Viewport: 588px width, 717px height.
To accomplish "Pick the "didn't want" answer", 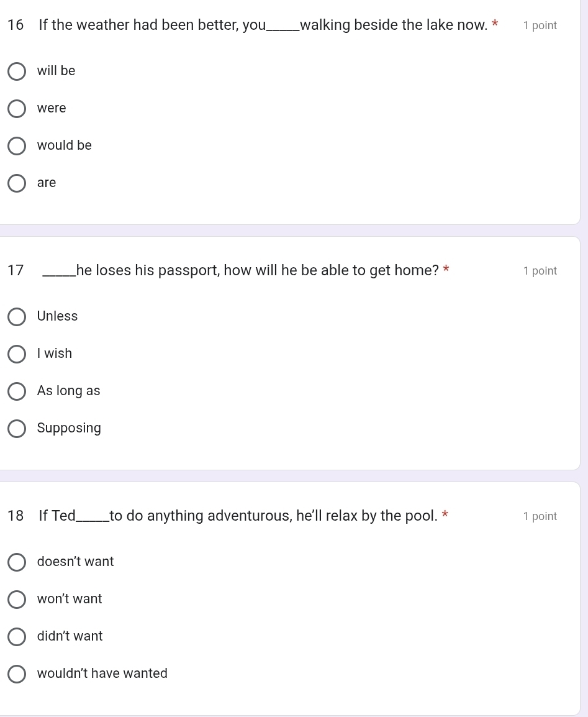I will tap(17, 637).
